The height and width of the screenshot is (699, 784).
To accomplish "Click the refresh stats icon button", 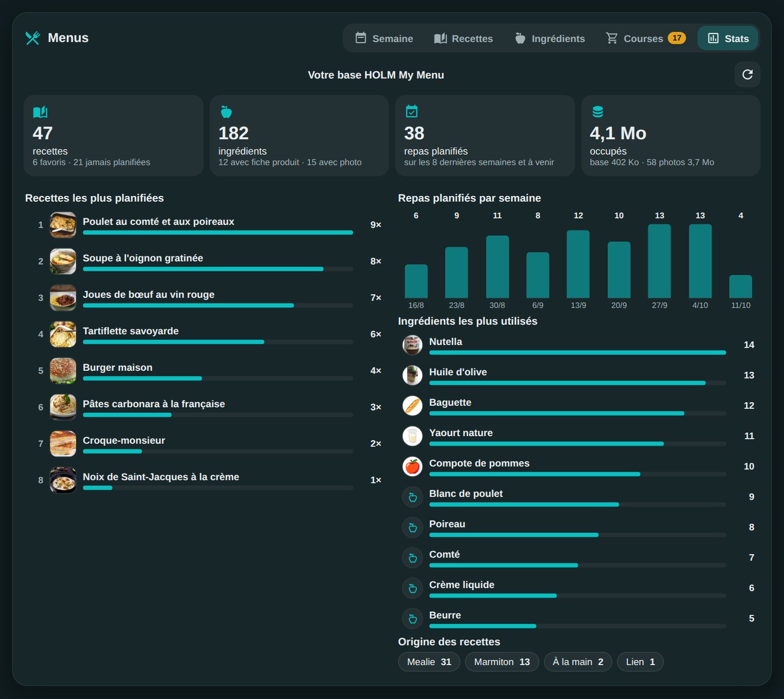I will pos(747,75).
